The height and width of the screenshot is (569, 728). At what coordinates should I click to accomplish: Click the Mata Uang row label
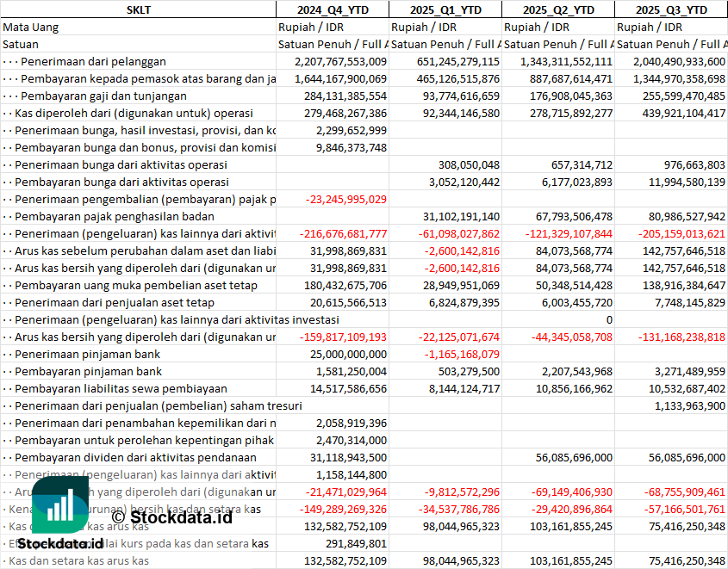31,27
